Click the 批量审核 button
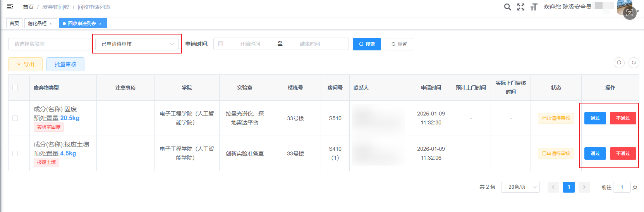 [65, 64]
